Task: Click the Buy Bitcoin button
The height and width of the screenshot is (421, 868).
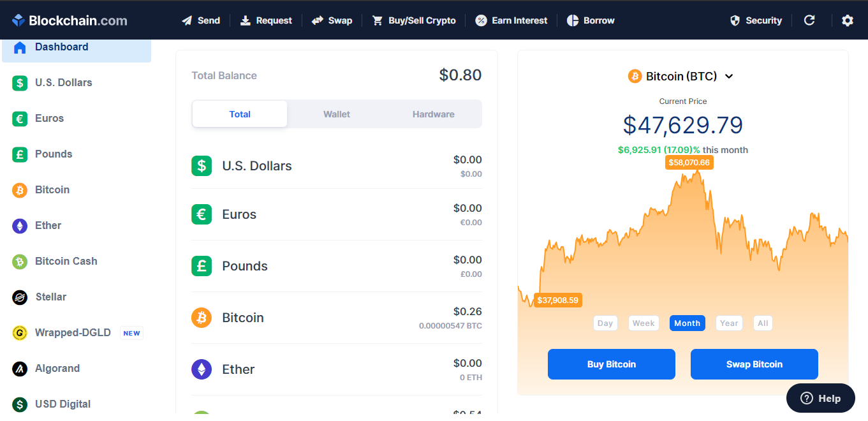Action: tap(612, 364)
